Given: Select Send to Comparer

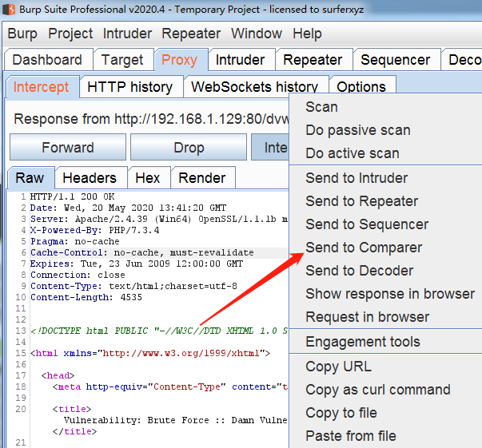Looking at the screenshot, I should (x=386, y=248).
